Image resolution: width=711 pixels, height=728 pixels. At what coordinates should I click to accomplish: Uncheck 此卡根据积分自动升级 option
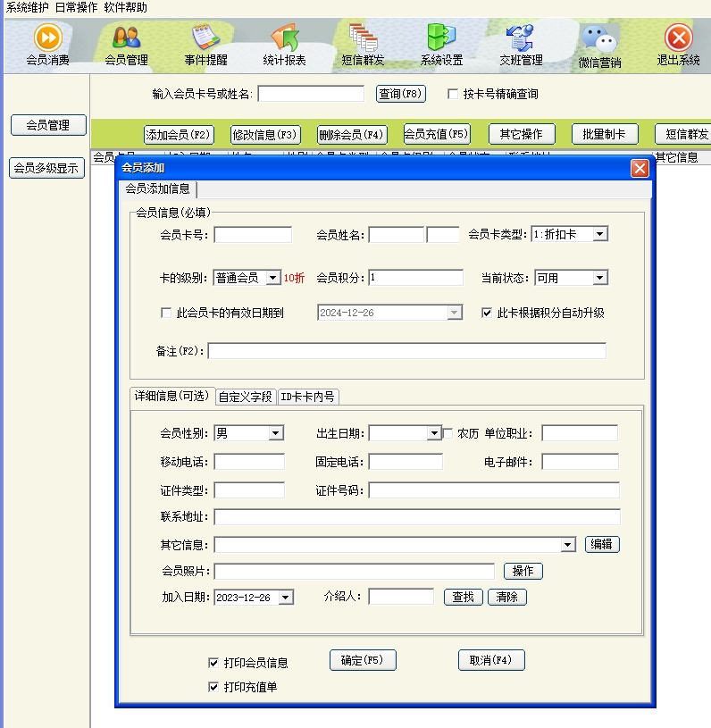[487, 314]
